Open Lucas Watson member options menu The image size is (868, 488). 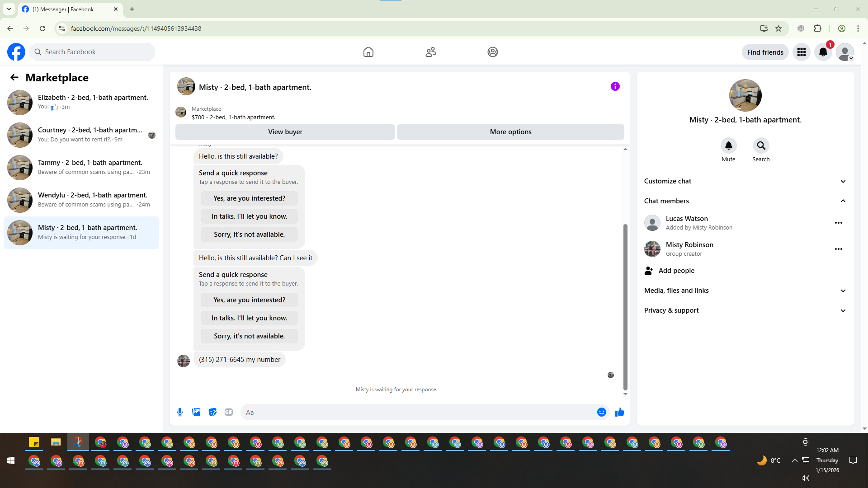[x=838, y=223]
